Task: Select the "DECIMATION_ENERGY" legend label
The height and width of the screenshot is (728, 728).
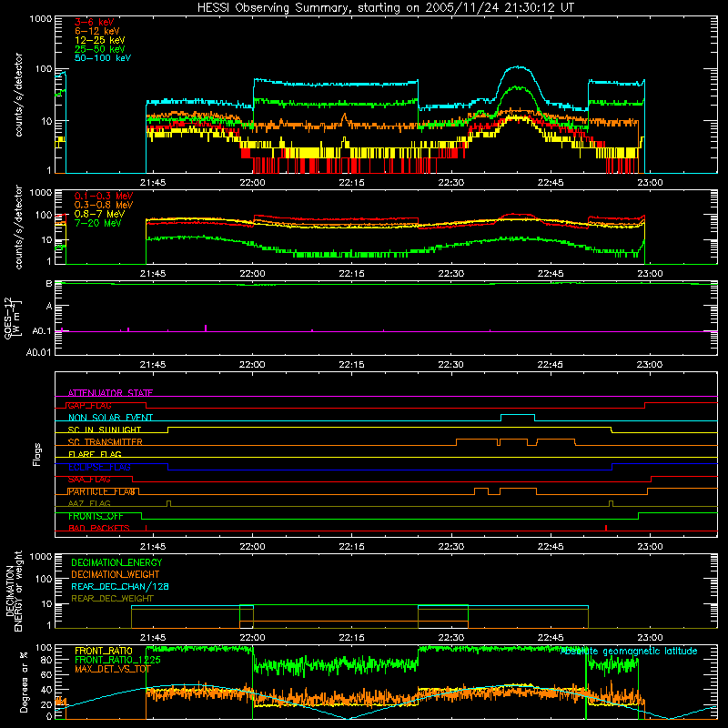Action: pos(116,562)
